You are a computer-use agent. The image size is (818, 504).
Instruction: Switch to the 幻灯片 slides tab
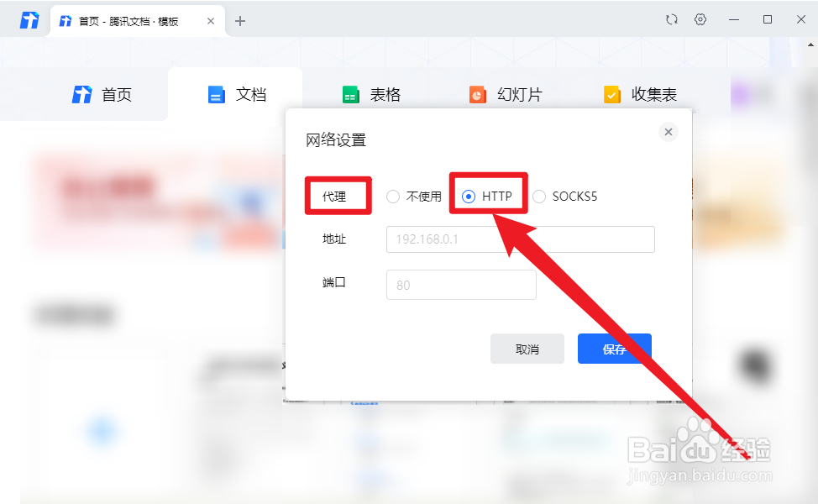(506, 94)
